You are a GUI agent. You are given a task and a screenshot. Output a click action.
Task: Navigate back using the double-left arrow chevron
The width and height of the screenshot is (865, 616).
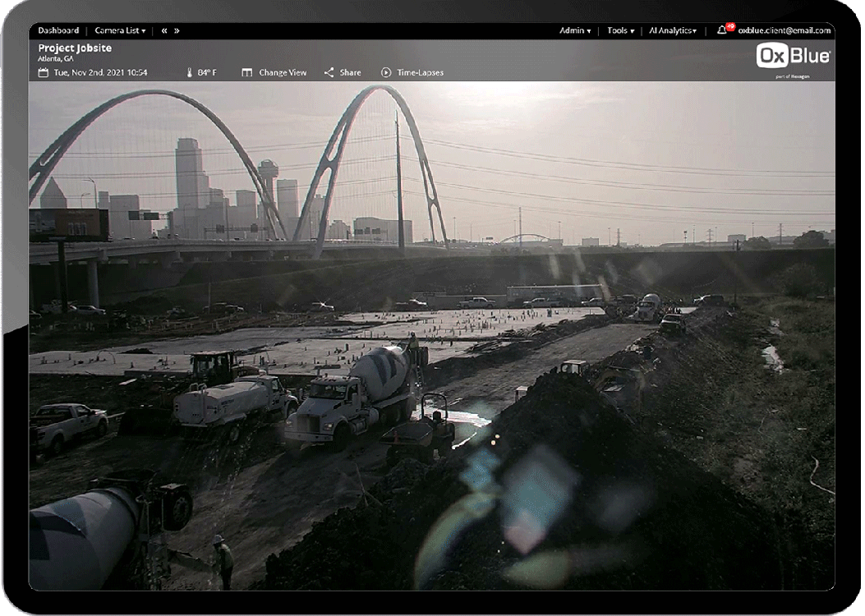click(162, 29)
